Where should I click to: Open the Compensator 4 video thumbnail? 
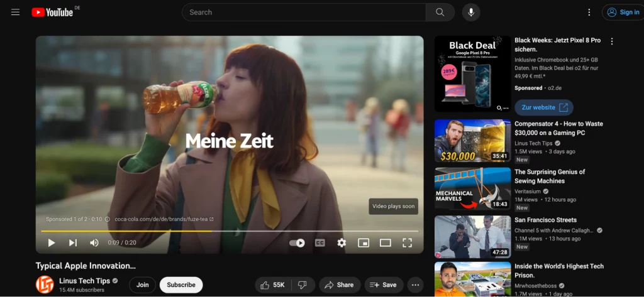tap(473, 141)
